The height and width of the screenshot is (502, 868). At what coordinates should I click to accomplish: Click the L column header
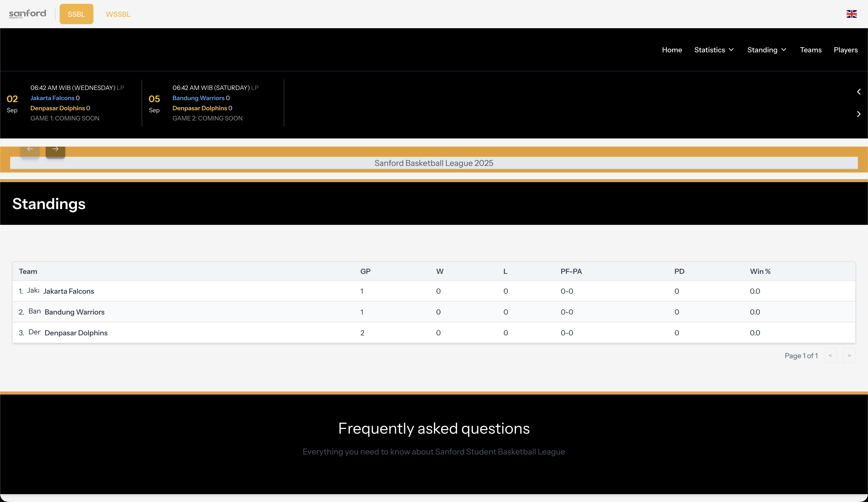click(x=505, y=271)
